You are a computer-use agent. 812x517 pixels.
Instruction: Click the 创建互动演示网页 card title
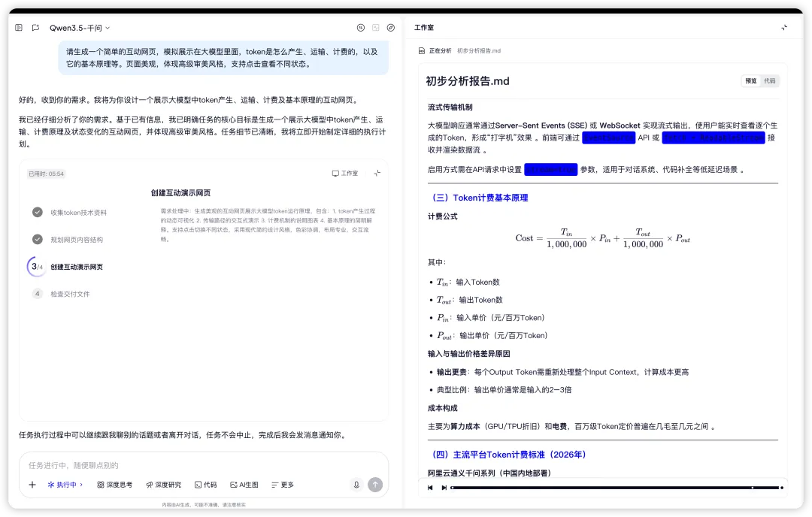point(180,193)
